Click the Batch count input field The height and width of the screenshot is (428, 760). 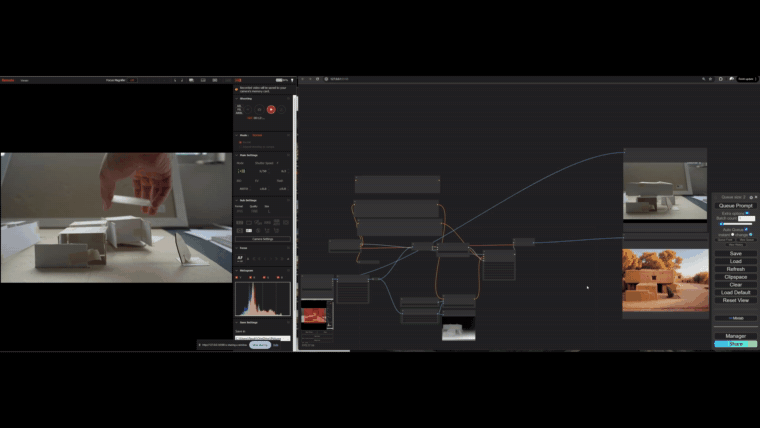[x=746, y=219]
